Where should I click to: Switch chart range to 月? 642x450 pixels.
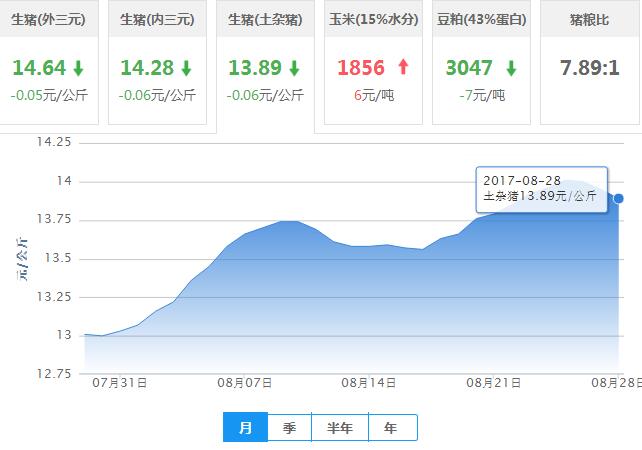(x=245, y=427)
